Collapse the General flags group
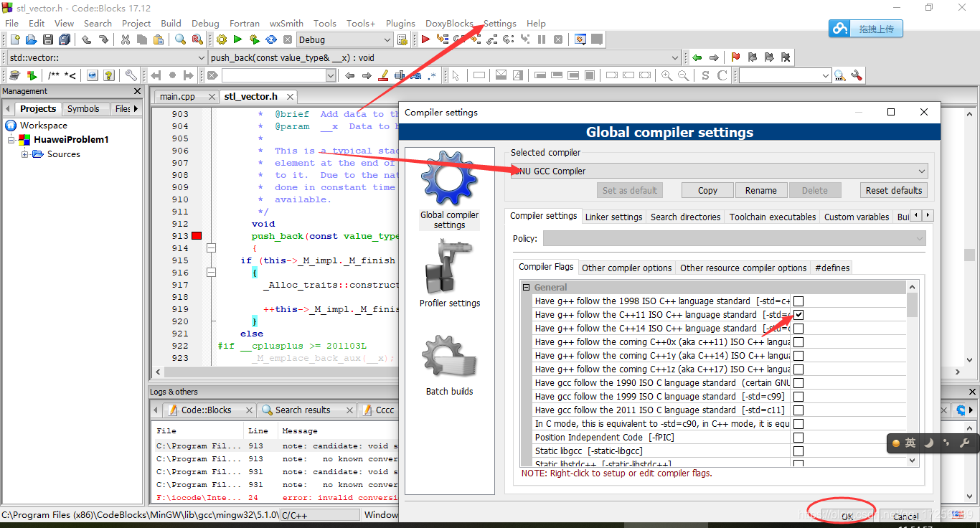 (x=526, y=288)
